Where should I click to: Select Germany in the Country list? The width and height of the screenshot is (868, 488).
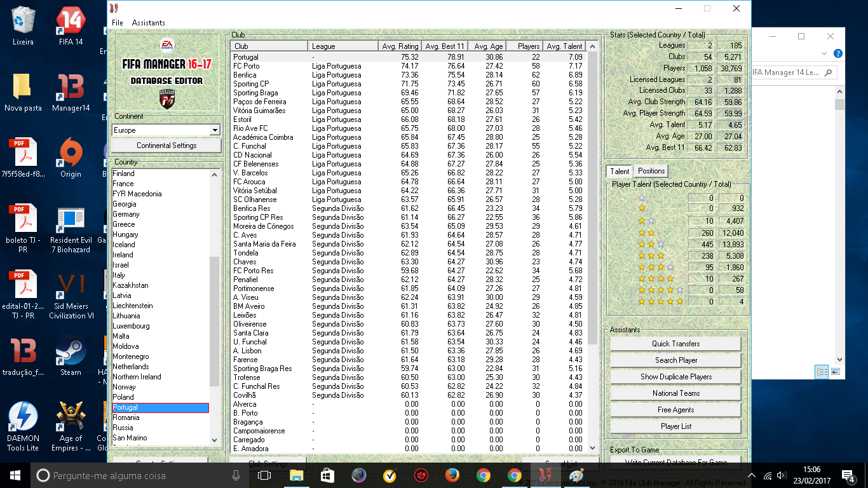coord(160,214)
